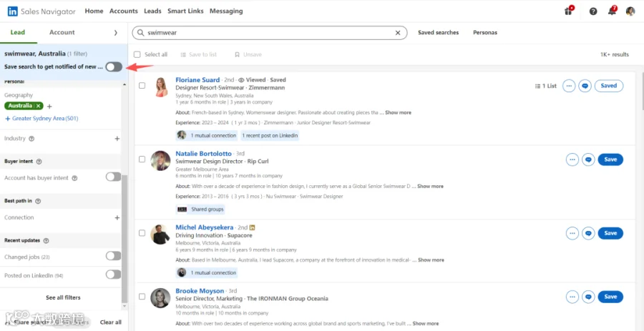Collapse the filter panel with chevron
Screen dimensions: 644x331
pos(115,33)
